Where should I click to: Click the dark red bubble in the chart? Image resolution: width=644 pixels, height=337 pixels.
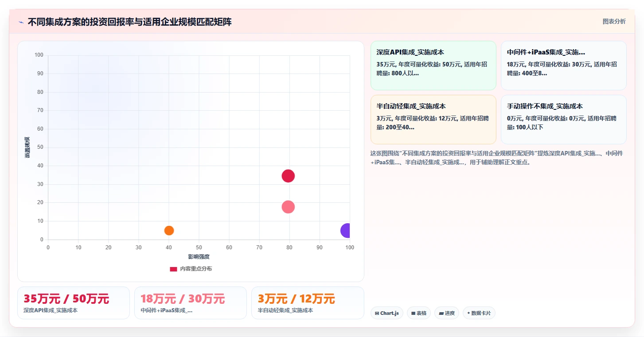click(288, 176)
